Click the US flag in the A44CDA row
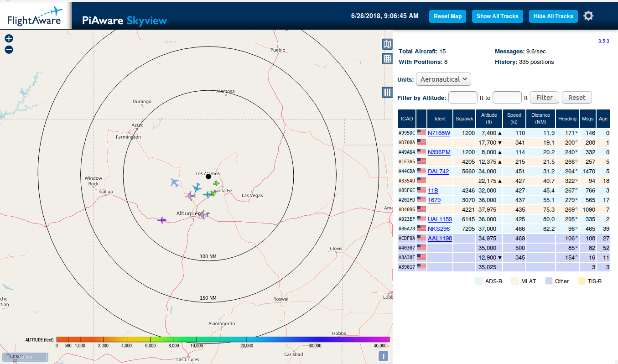Screen dimensions: 618x364 [x=421, y=171]
